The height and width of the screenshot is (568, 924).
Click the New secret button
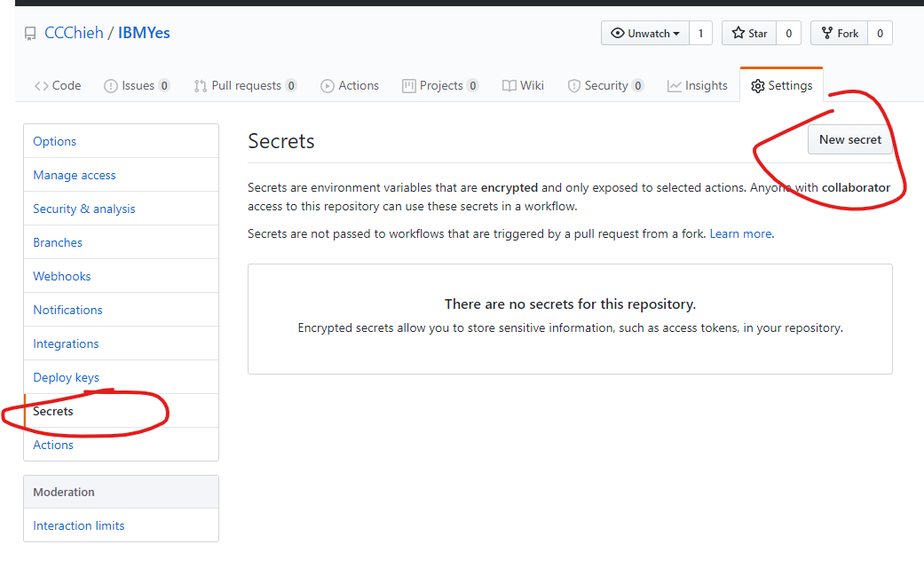[x=849, y=139]
